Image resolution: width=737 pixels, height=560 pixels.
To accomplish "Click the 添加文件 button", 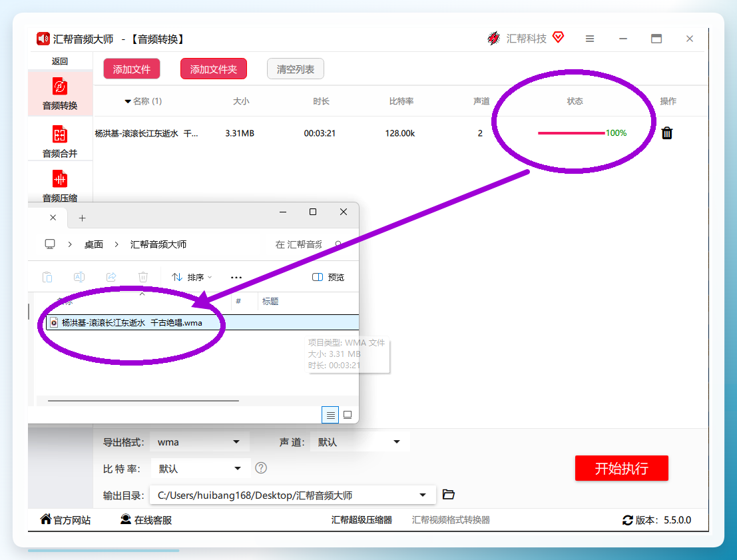I will click(132, 69).
